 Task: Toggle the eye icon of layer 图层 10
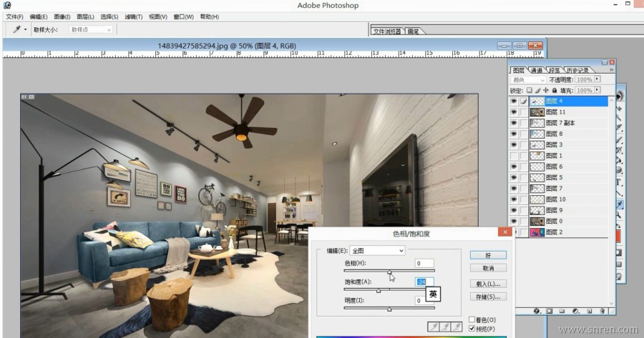(514, 199)
